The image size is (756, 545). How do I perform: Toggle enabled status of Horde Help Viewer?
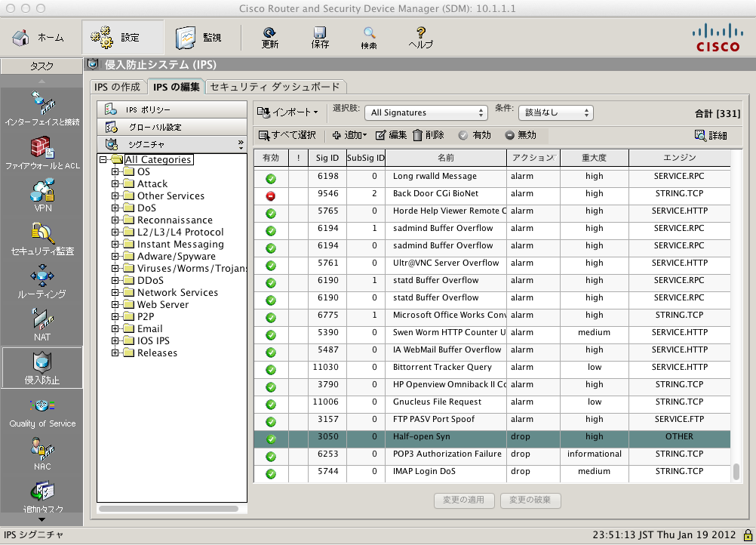pos(271,214)
